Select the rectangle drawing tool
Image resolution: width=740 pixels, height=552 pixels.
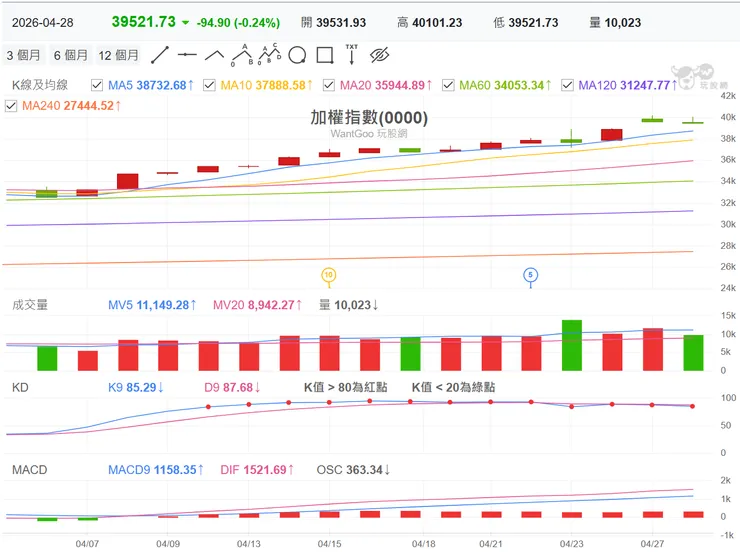click(325, 55)
